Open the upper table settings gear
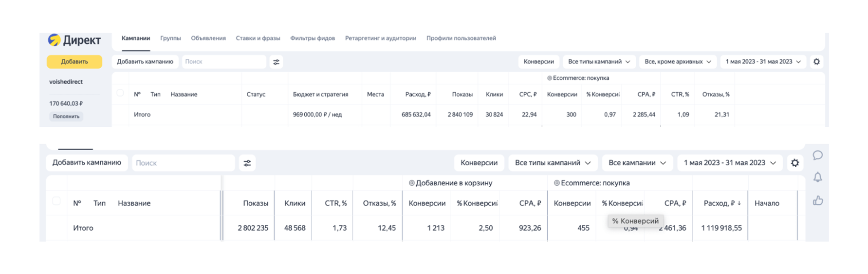This screenshot has width=868, height=274. [x=816, y=62]
